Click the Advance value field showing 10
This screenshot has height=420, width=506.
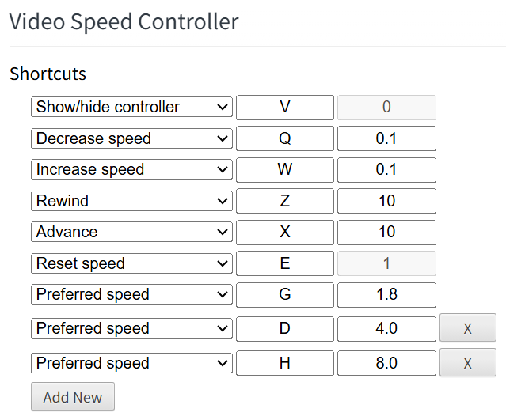point(386,233)
